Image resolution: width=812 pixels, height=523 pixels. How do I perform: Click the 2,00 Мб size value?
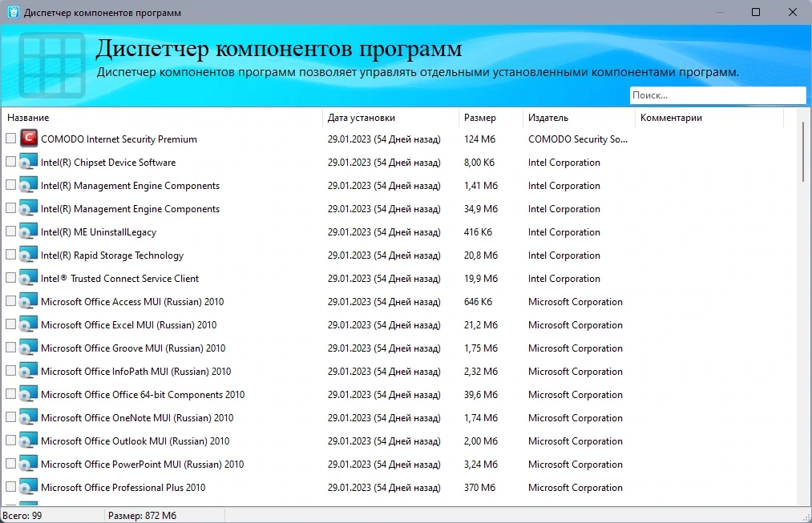tap(481, 441)
